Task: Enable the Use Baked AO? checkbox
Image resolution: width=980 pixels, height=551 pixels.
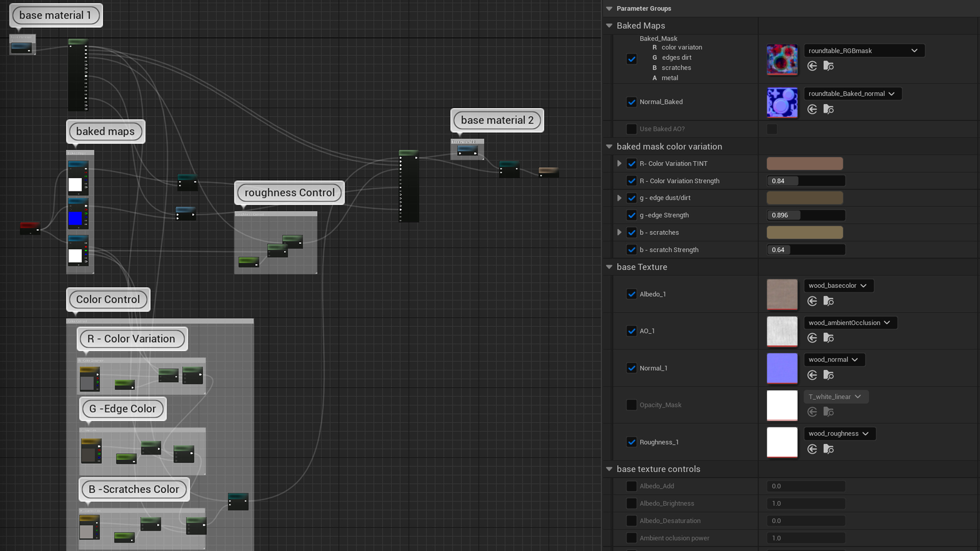Action: click(631, 129)
